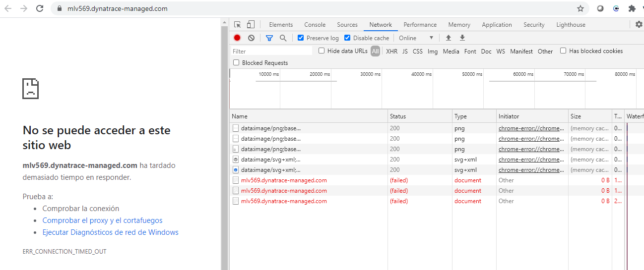Click into the network Filter text field

click(x=271, y=51)
